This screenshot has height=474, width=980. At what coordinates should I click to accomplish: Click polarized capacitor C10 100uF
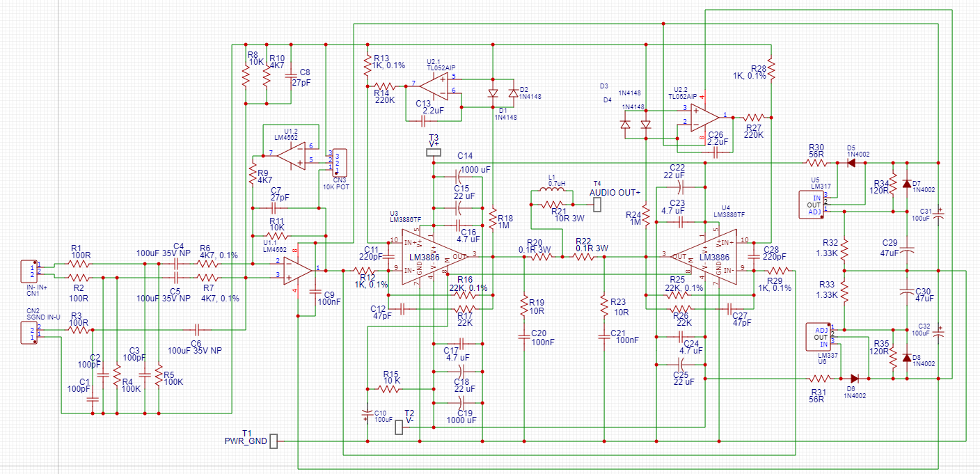tap(367, 416)
